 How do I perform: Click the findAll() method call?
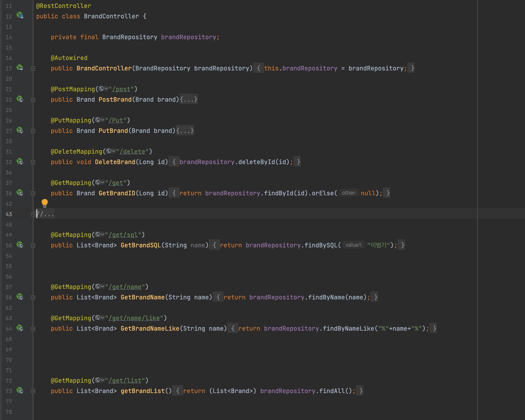coord(336,391)
